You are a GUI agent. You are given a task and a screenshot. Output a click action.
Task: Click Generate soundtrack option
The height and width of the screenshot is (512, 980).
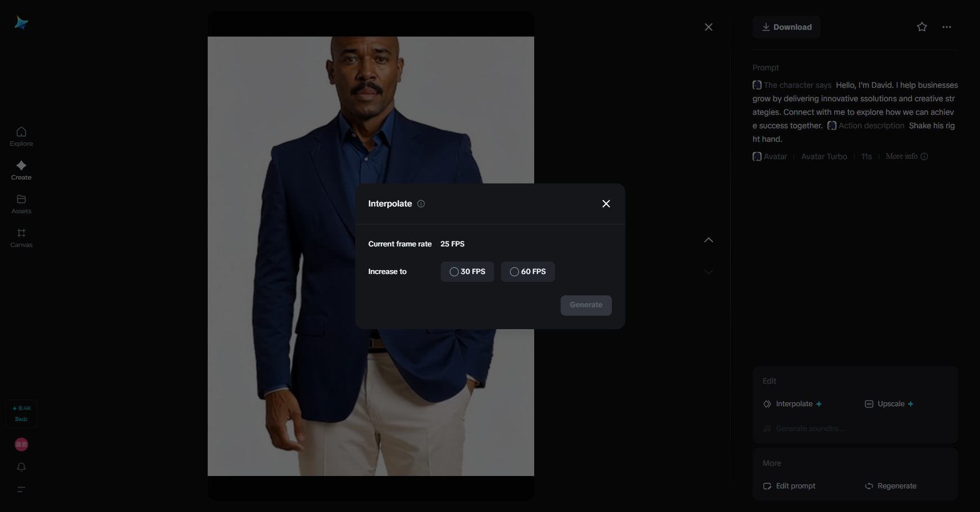point(804,429)
